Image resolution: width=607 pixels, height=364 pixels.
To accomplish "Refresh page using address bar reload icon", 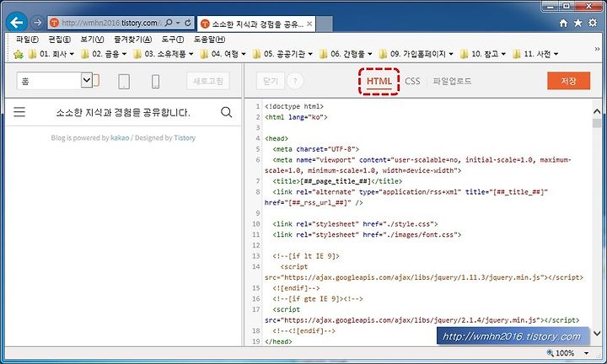I will tap(188, 23).
